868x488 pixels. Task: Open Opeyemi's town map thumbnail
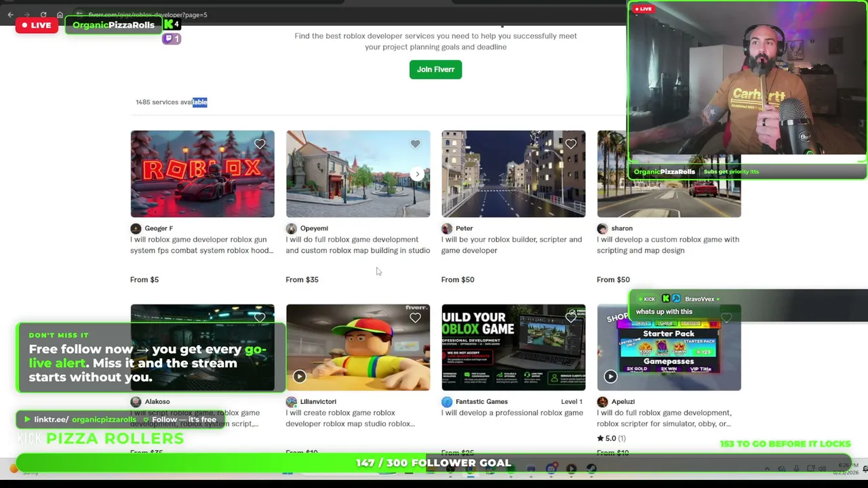point(358,174)
